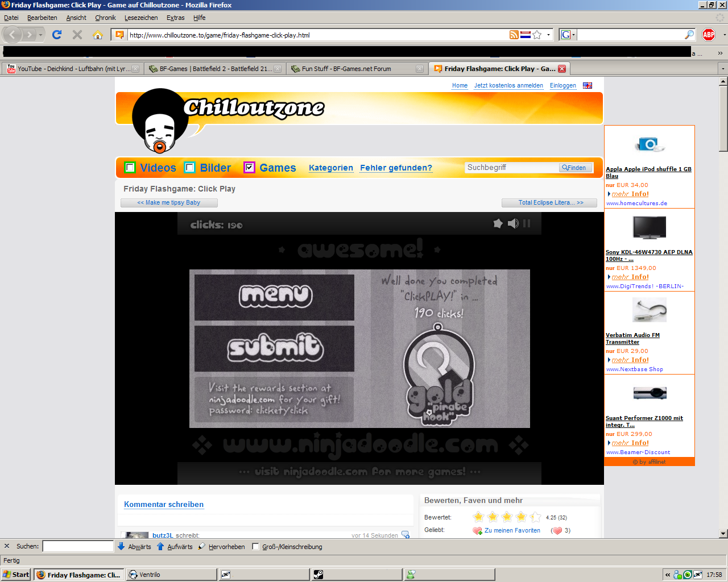The width and height of the screenshot is (728, 582).
Task: Pause the game with the pause icon
Action: coord(527,223)
